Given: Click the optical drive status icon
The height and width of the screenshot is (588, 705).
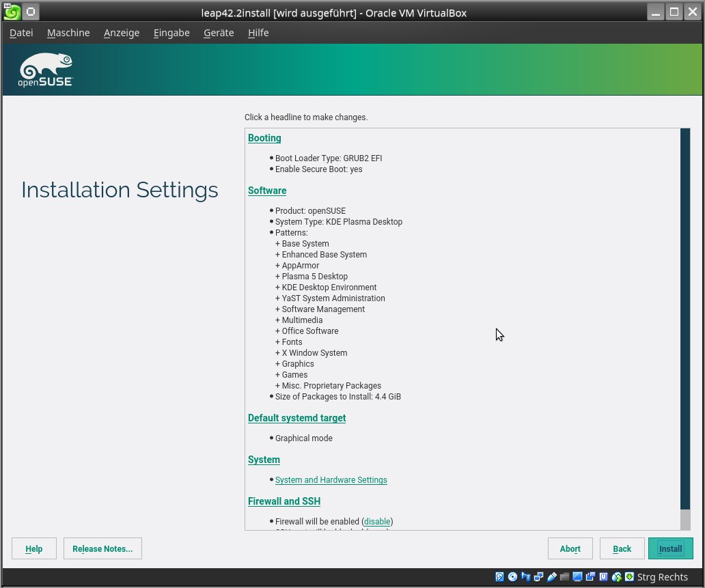Looking at the screenshot, I should 512,577.
